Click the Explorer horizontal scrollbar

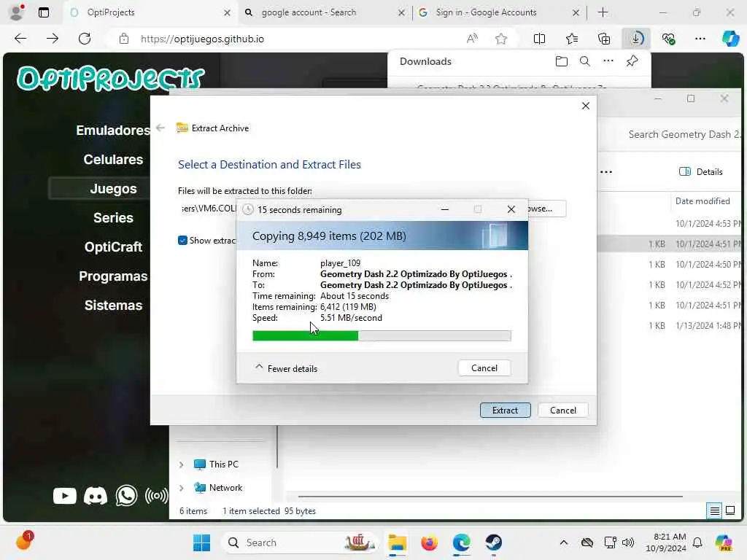[x=490, y=496]
